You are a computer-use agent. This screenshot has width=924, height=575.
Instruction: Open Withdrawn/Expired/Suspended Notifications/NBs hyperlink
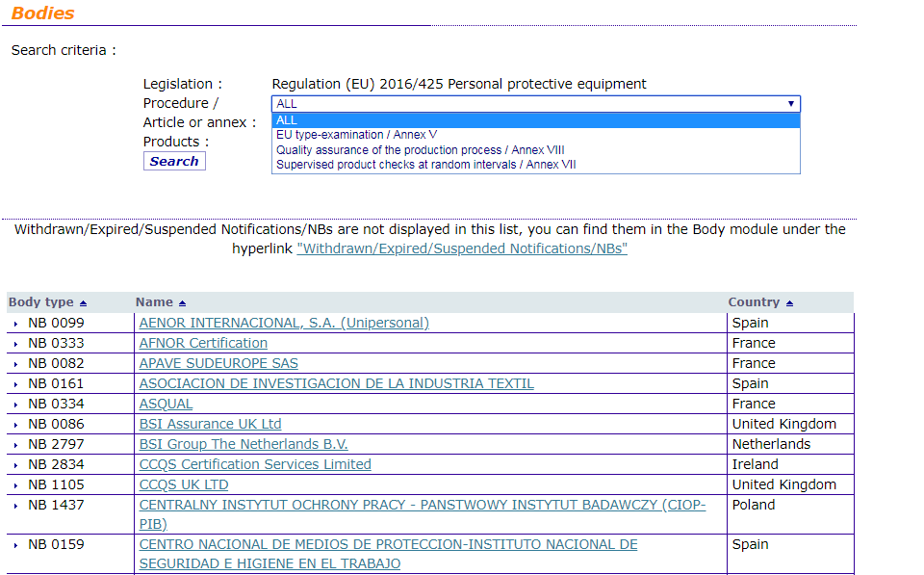462,248
